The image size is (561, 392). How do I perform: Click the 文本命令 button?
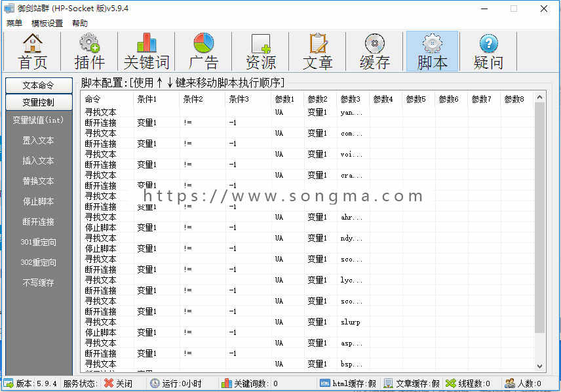39,85
